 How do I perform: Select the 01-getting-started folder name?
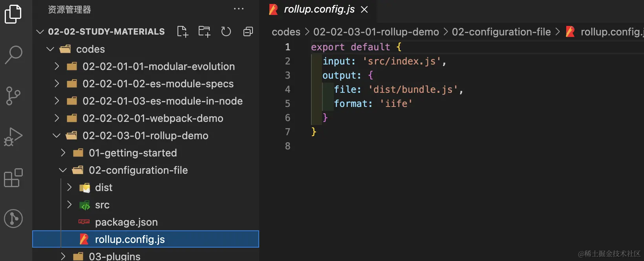pos(133,153)
